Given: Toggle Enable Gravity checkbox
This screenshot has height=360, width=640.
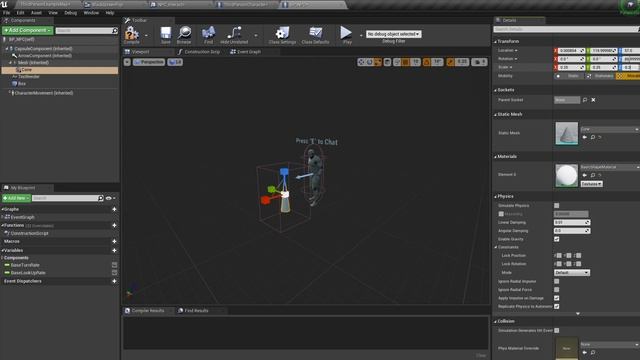Looking at the screenshot, I should [x=556, y=239].
